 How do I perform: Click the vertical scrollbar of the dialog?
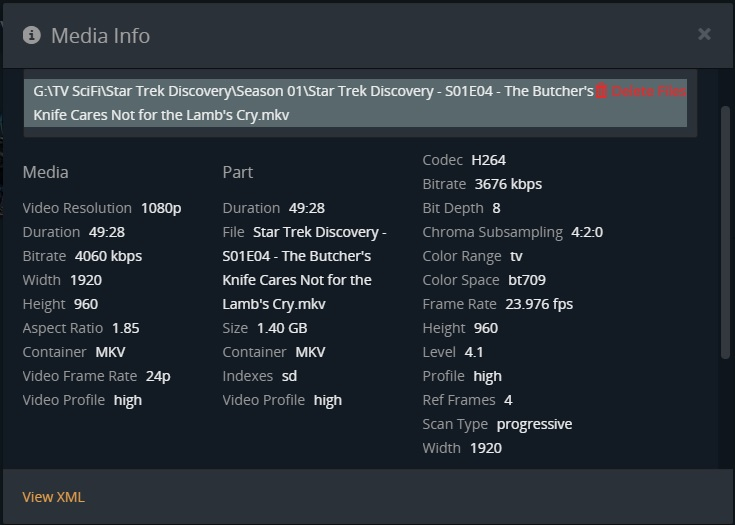click(x=726, y=230)
